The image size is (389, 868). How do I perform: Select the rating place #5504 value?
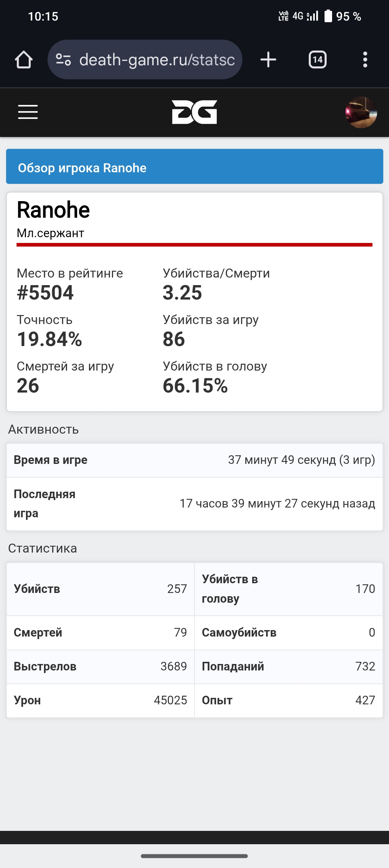45,292
